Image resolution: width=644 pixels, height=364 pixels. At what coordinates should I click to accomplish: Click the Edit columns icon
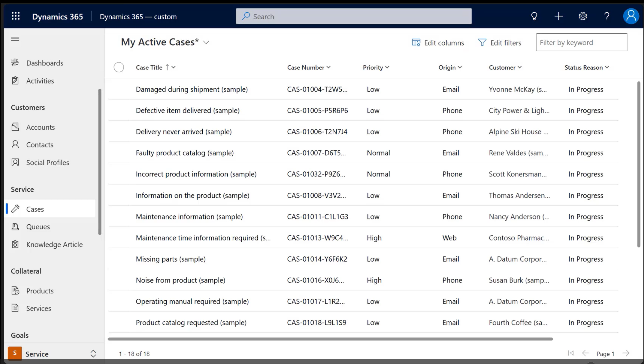[x=416, y=42]
